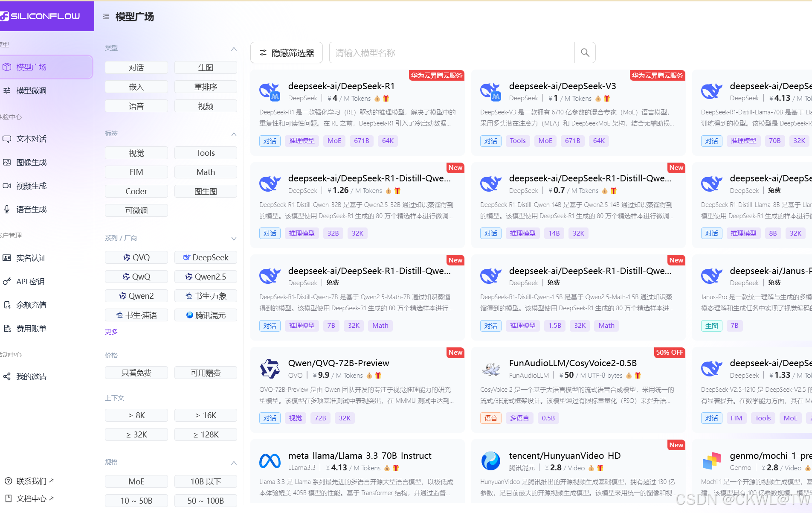Click the Qwen QVQ-72B-Preview logo

point(270,369)
